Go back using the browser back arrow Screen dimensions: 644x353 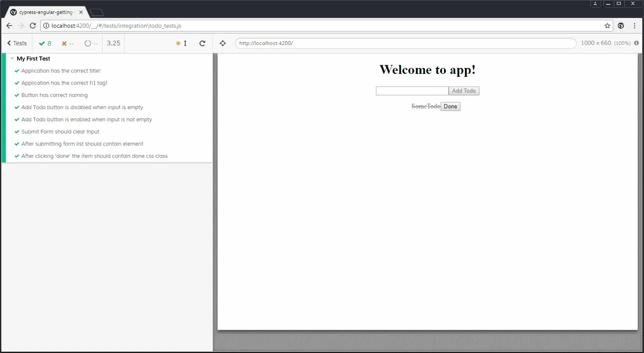[x=9, y=26]
